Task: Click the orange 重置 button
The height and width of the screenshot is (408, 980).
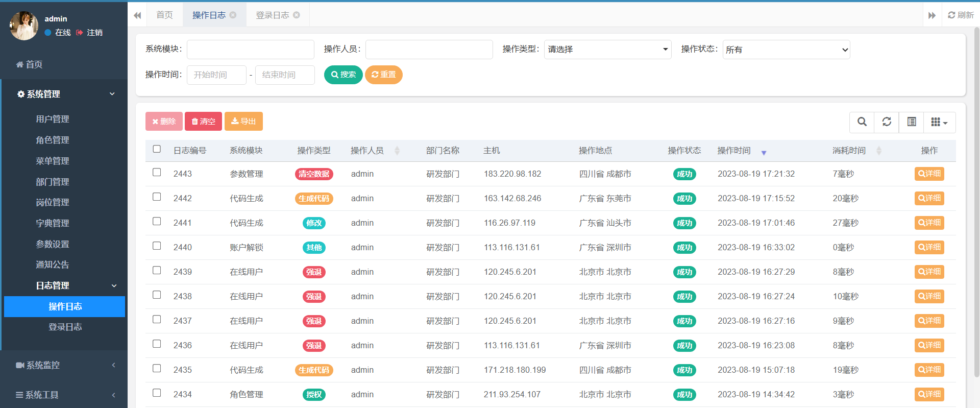Action: (x=384, y=75)
